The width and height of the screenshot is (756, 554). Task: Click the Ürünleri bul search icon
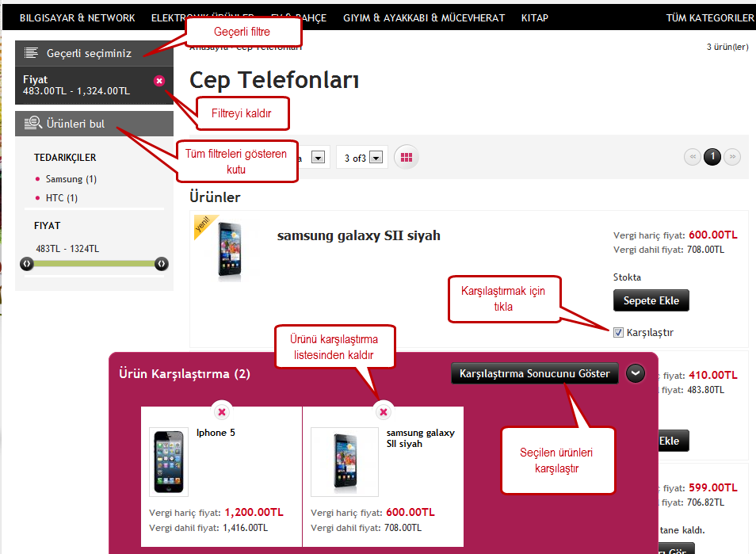tap(32, 124)
